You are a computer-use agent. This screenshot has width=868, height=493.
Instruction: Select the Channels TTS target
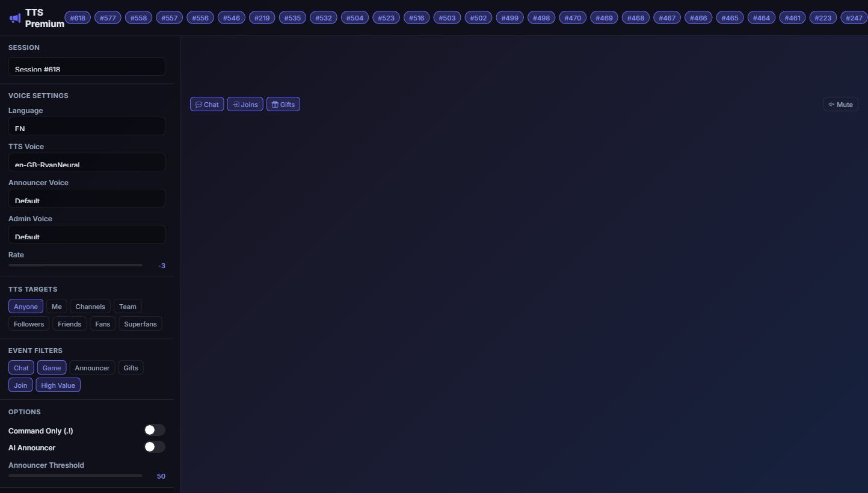[x=90, y=306]
